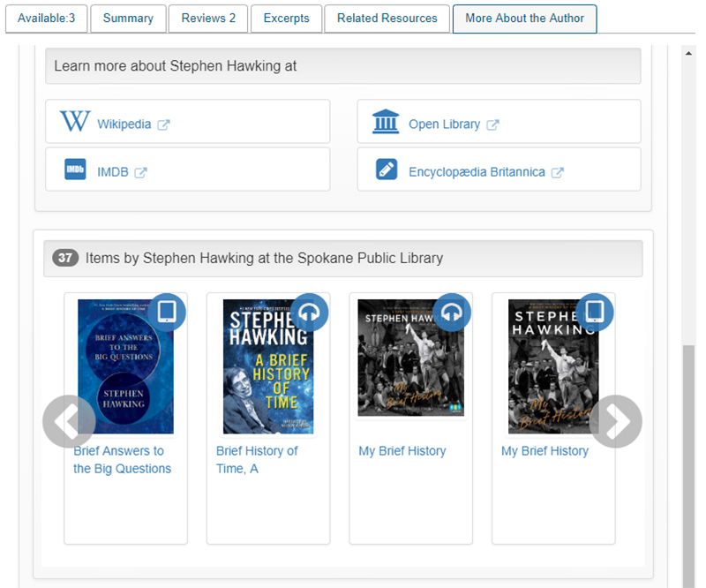Click audiobook headphone badge on Brief History of Time
The width and height of the screenshot is (706, 588).
pos(310,312)
